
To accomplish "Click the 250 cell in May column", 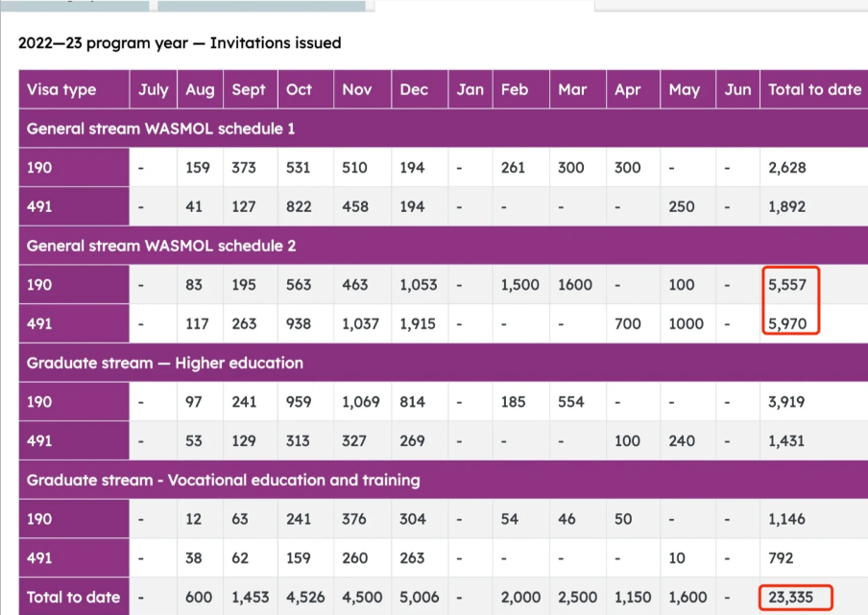I will (x=687, y=207).
